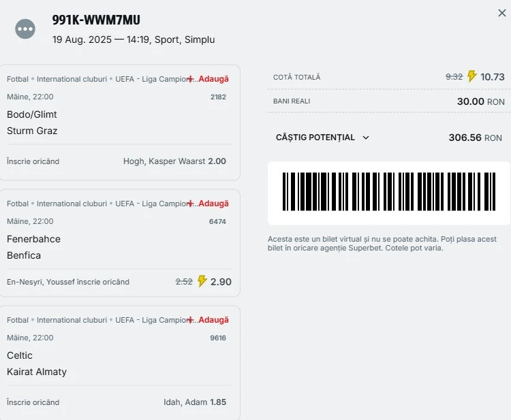Open the Sturm Graz team name
This screenshot has height=420, width=511.
click(32, 131)
